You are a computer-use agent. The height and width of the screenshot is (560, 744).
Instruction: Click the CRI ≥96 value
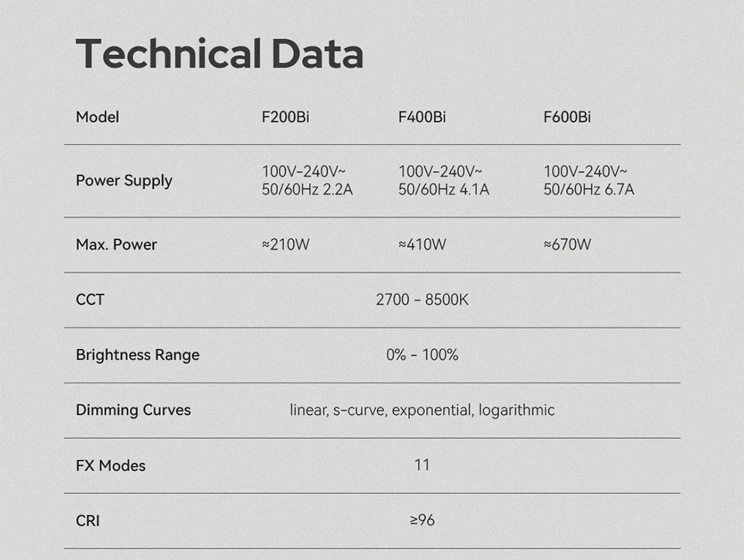coord(422,520)
